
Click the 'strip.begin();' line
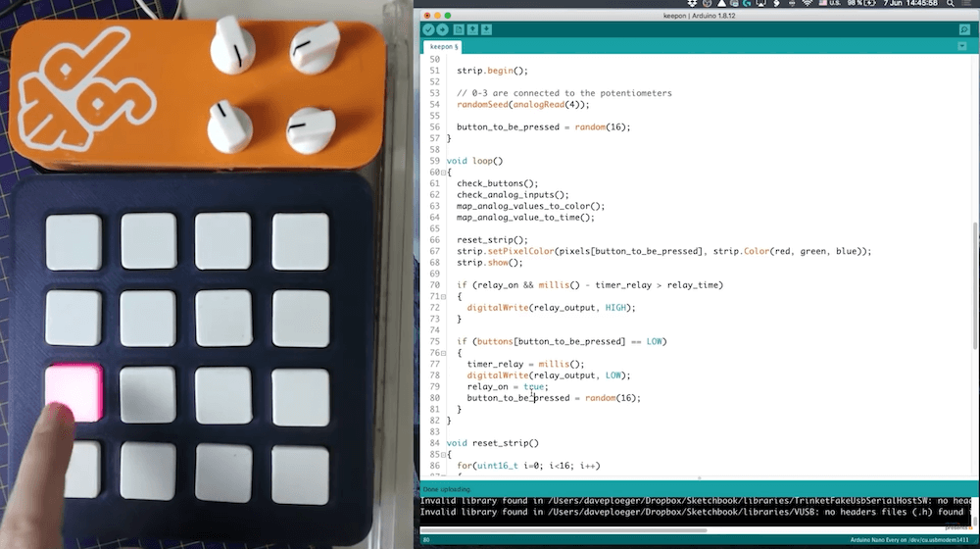tap(493, 71)
